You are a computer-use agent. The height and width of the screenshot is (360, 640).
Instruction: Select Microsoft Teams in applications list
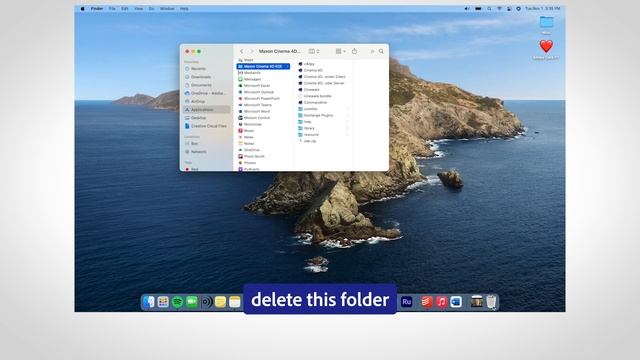258,105
